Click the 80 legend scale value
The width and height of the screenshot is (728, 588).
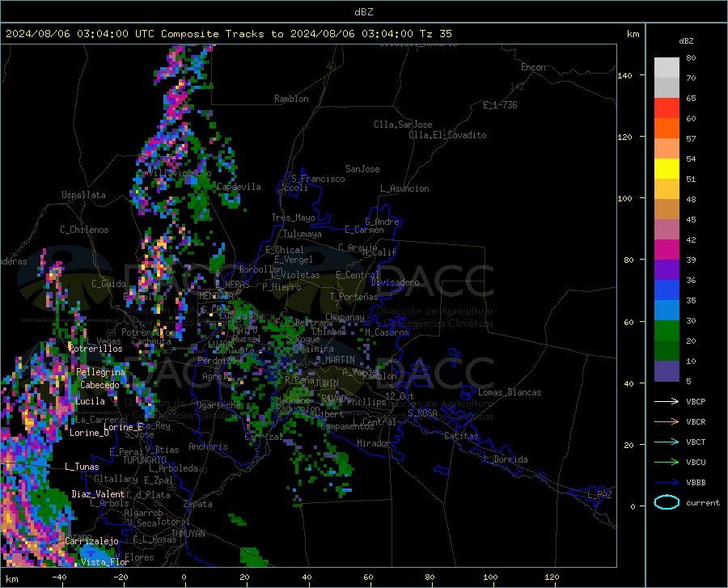[x=691, y=58]
